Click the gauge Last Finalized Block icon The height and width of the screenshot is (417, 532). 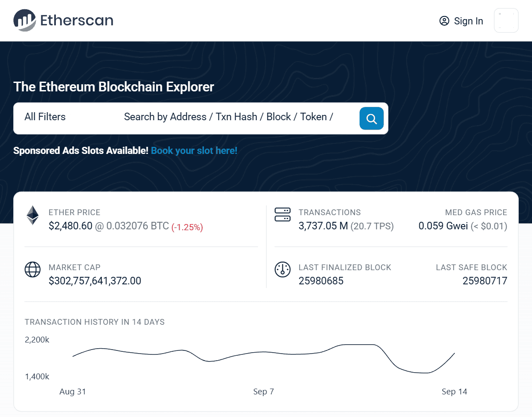(282, 269)
